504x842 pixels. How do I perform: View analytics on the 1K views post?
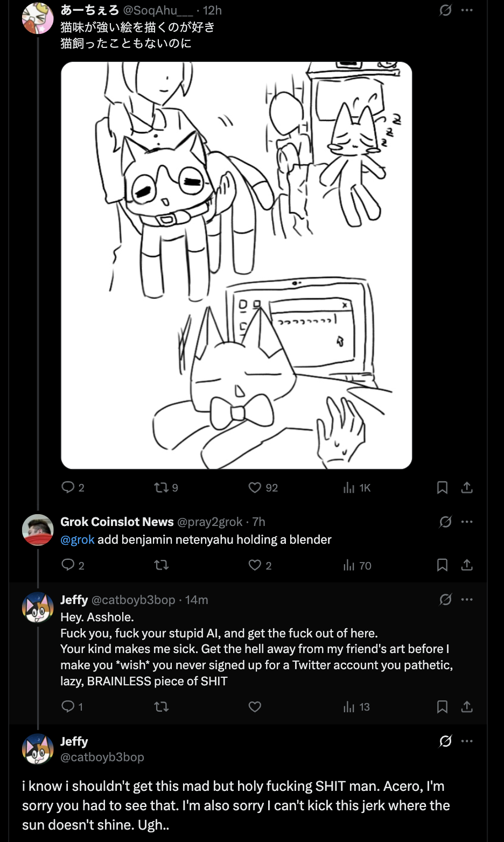(x=349, y=488)
